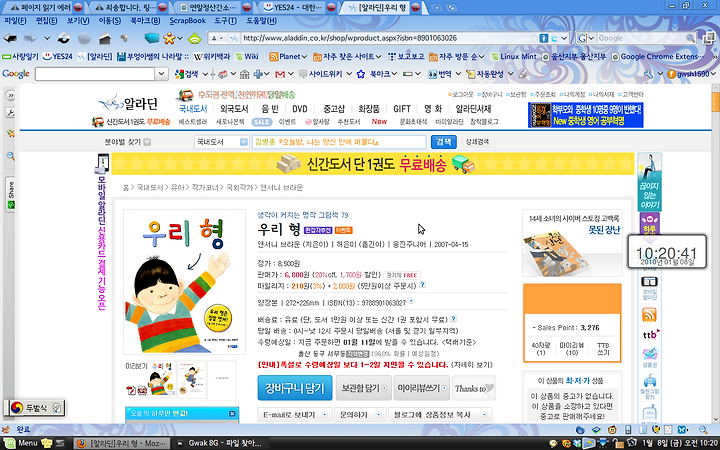
Task: Click the wrench icon in left side panel
Action: click(x=11, y=113)
